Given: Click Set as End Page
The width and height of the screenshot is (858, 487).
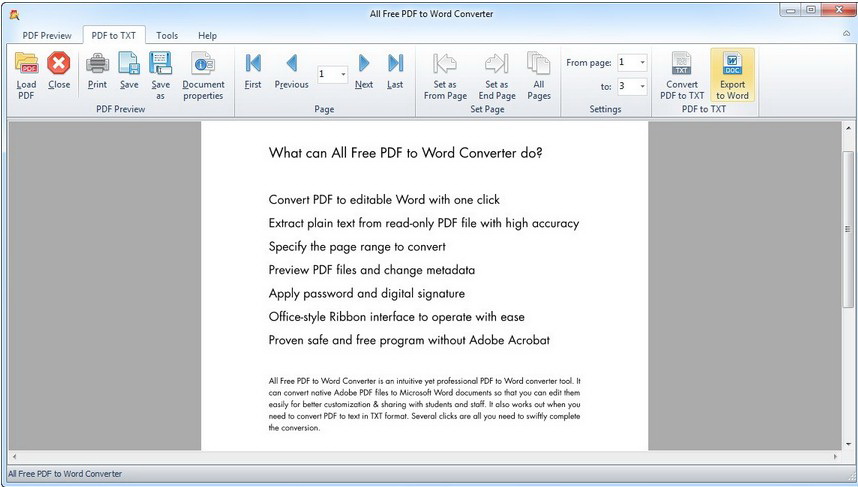Looking at the screenshot, I should point(497,76).
